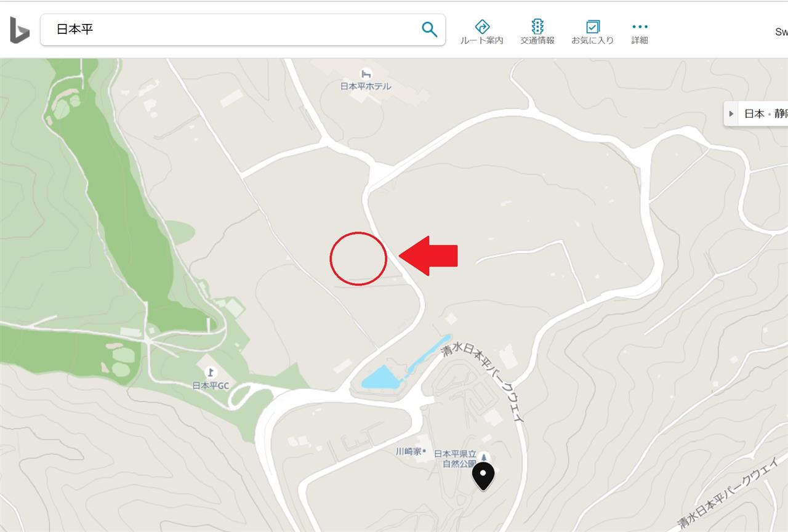Expand the 日本 breadcrumb arrow
Viewport: 788px width, 532px height.
pos(731,114)
